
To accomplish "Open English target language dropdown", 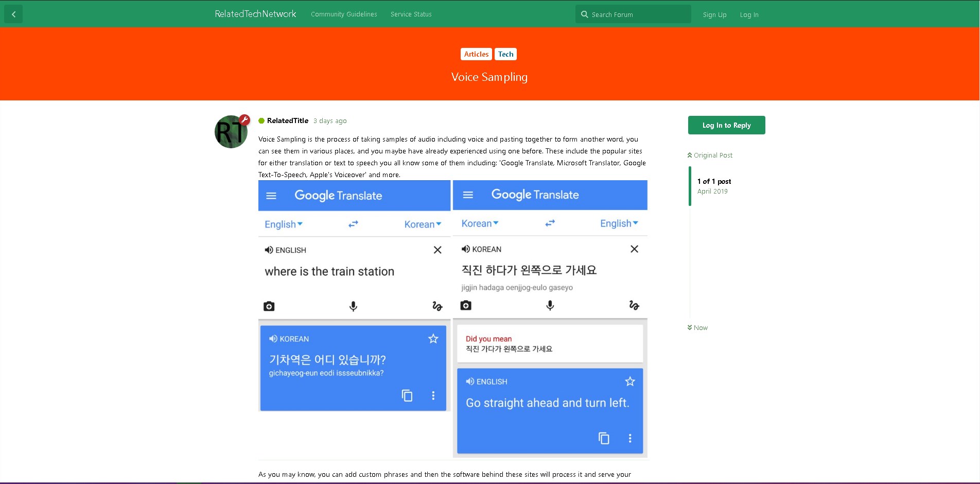I will point(619,223).
